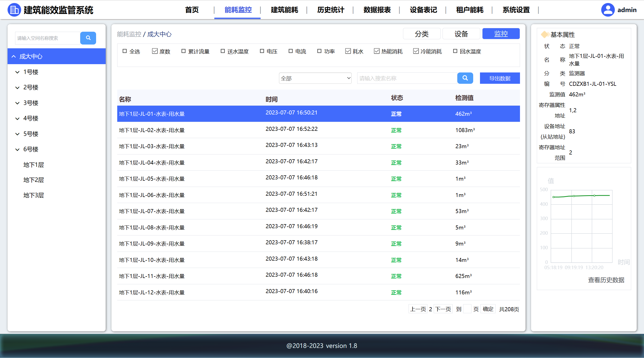The width and height of the screenshot is (644, 358).
Task: Open the 数据报表 menu
Action: point(377,10)
